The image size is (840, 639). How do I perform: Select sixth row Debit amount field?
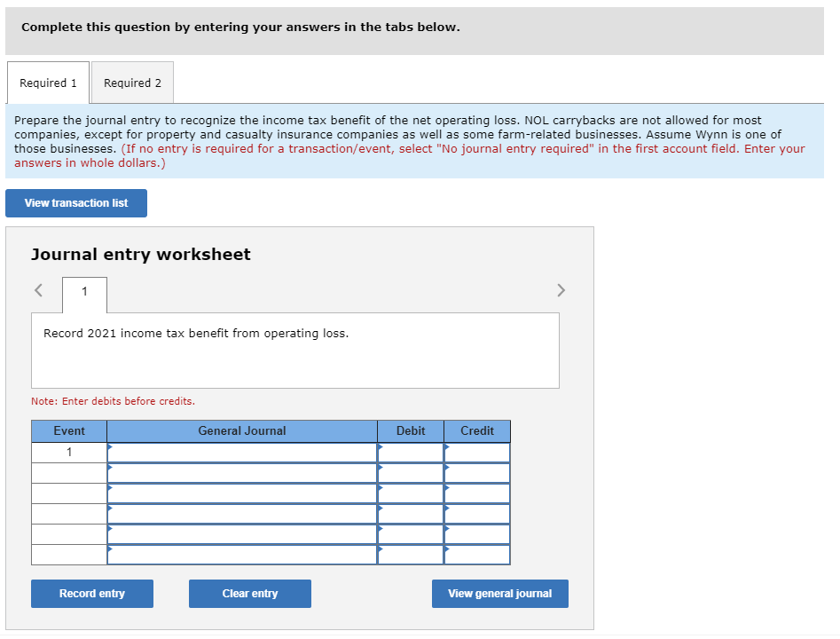(x=411, y=555)
